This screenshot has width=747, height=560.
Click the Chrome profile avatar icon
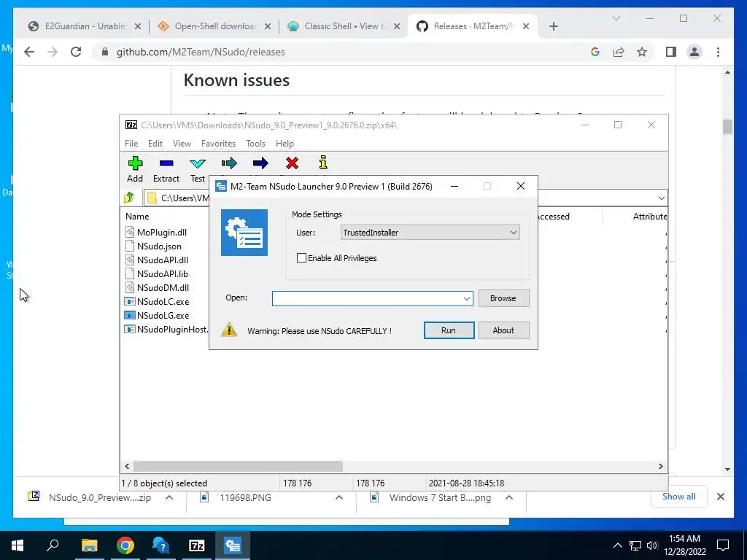[694, 52]
